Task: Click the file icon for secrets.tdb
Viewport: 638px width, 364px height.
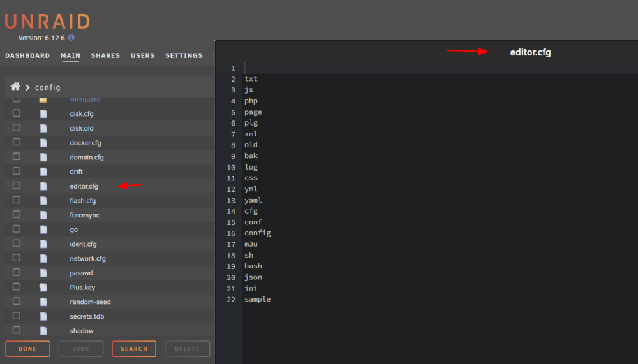Action: (x=43, y=316)
